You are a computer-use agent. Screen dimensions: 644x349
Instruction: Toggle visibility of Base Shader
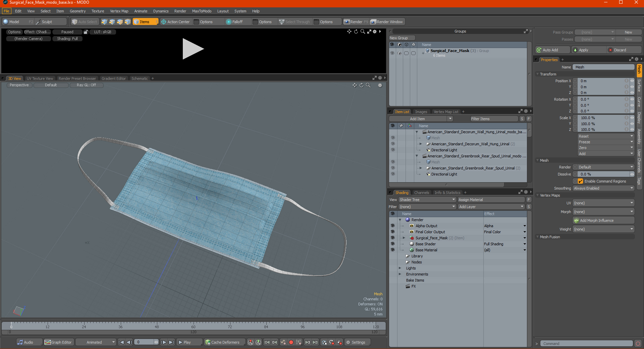pyautogui.click(x=392, y=244)
